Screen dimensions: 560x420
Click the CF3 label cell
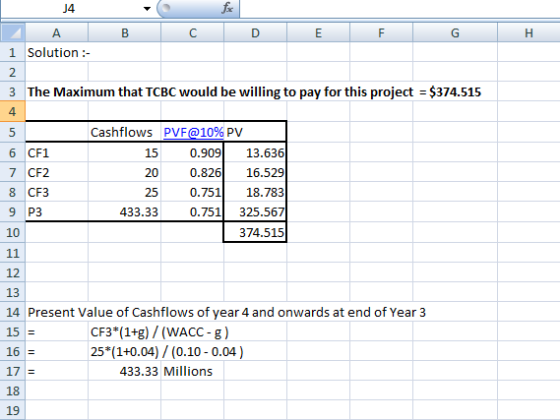tap(57, 192)
